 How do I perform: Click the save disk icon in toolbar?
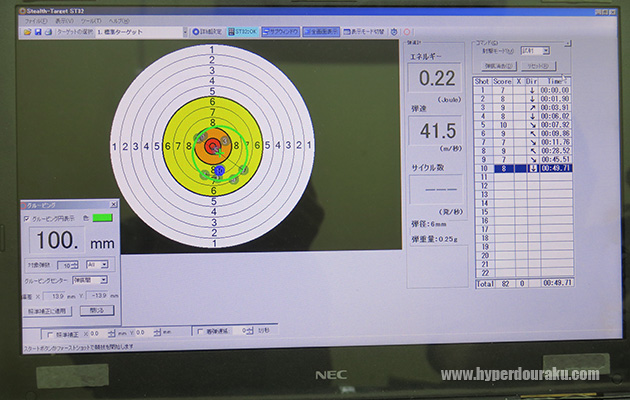(37, 32)
